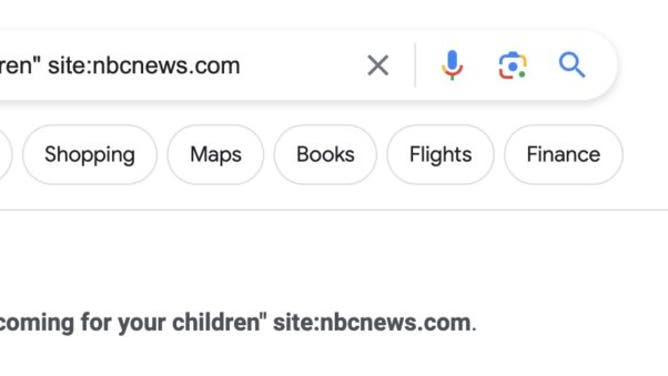Click empty space in the search bar before X
Screen dimensions: 668x376
(302, 66)
